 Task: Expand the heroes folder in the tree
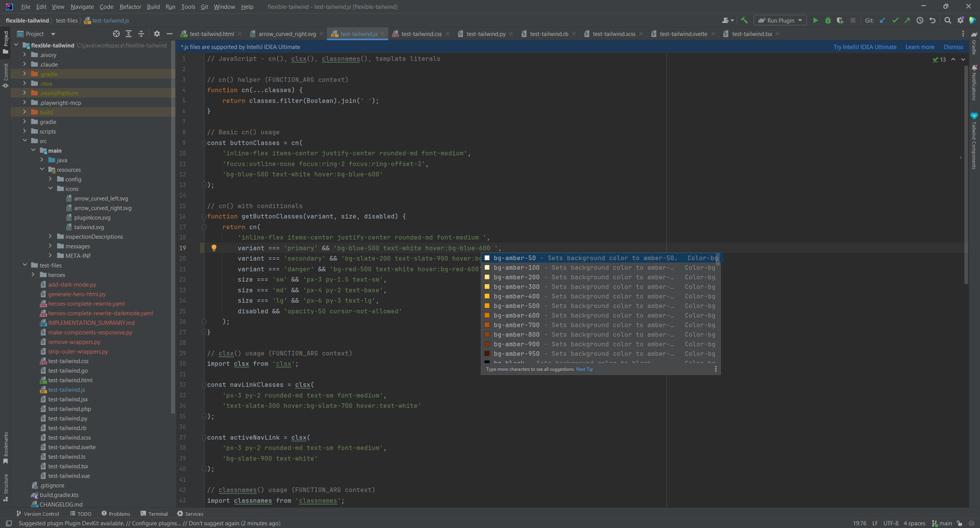pos(34,275)
